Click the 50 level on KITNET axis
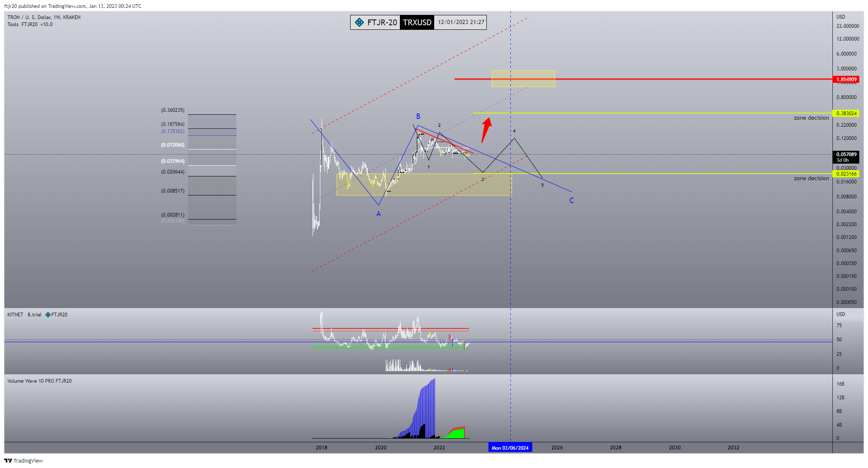 (839, 340)
